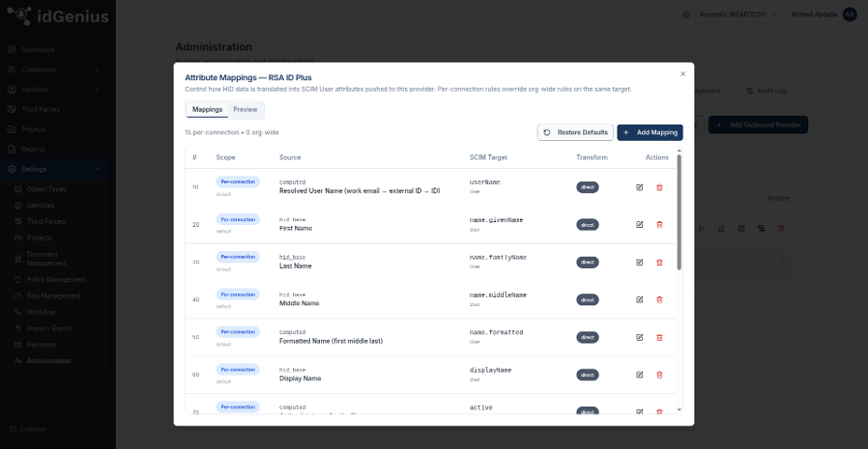This screenshot has width=868, height=449.
Task: Open the Audit Log tab
Action: pos(766,91)
